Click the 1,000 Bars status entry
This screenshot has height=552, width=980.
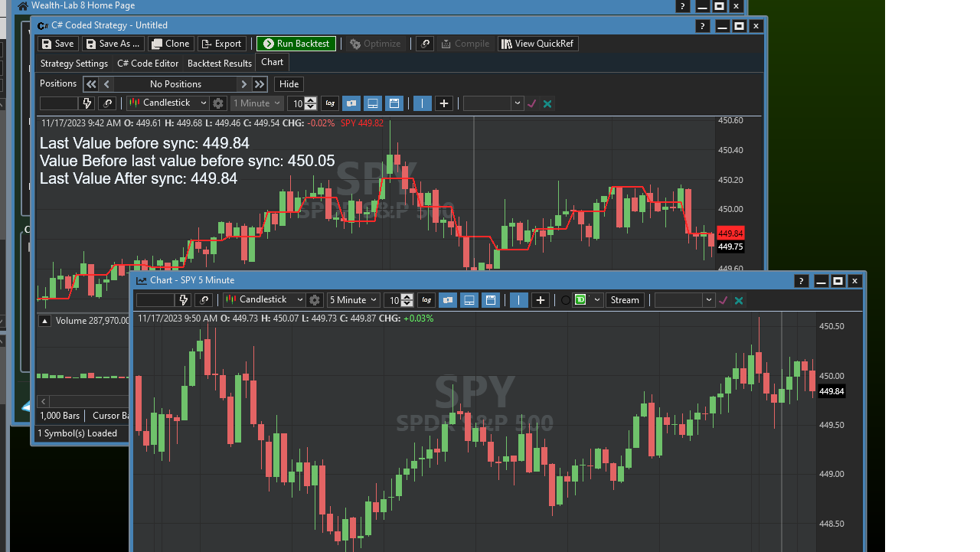tap(60, 416)
